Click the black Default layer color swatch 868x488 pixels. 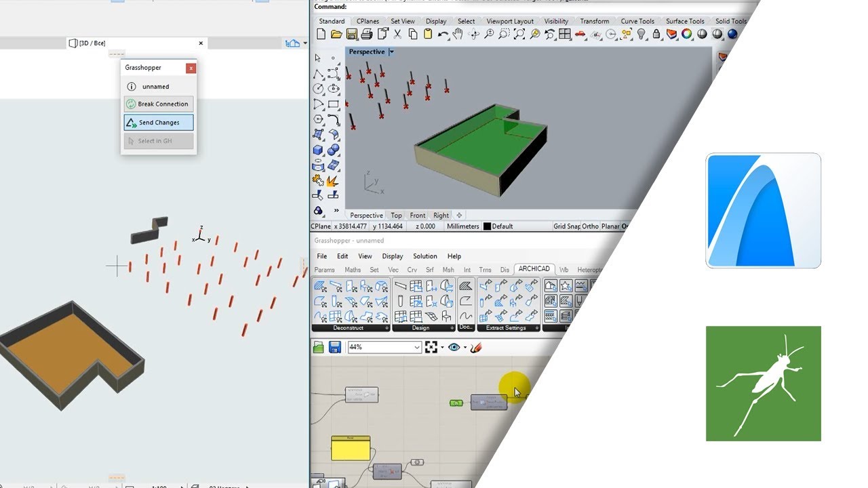(x=487, y=226)
